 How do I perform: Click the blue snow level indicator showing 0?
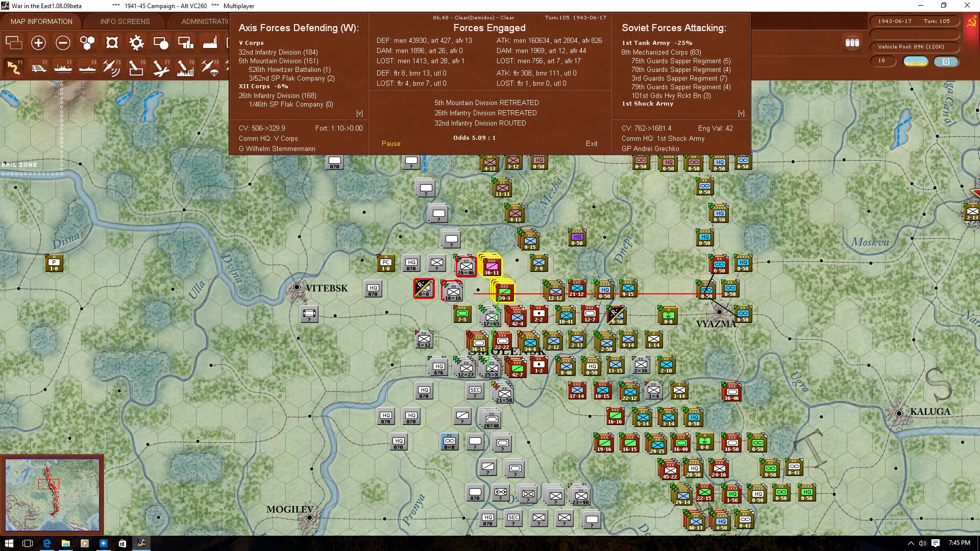[946, 61]
